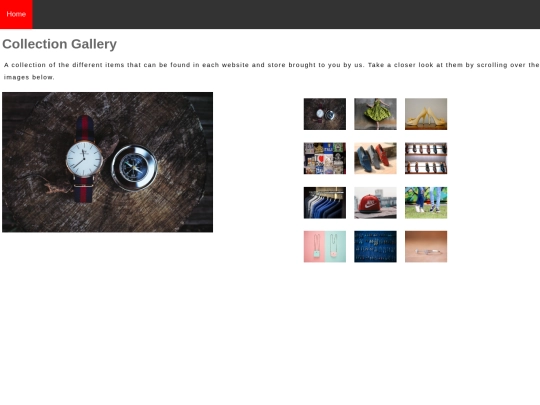This screenshot has width=540, height=405.
Task: Select the pink and mint necklace thumbnail
Action: point(325,247)
